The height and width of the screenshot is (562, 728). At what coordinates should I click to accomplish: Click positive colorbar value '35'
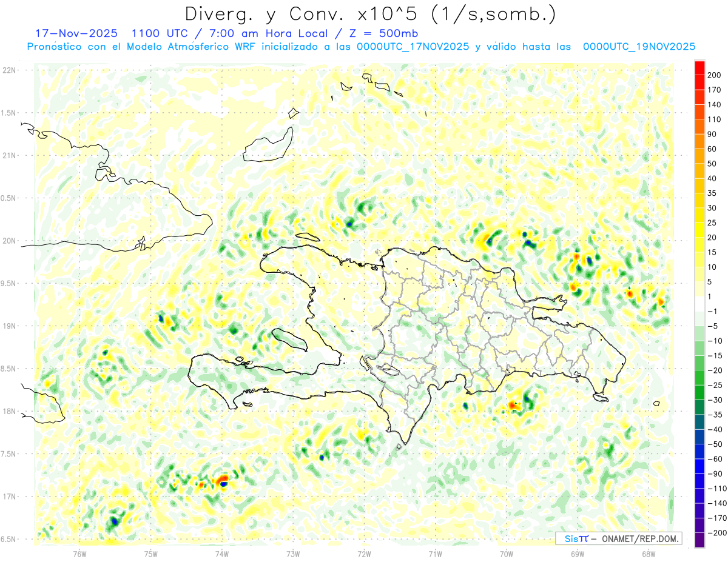click(713, 193)
